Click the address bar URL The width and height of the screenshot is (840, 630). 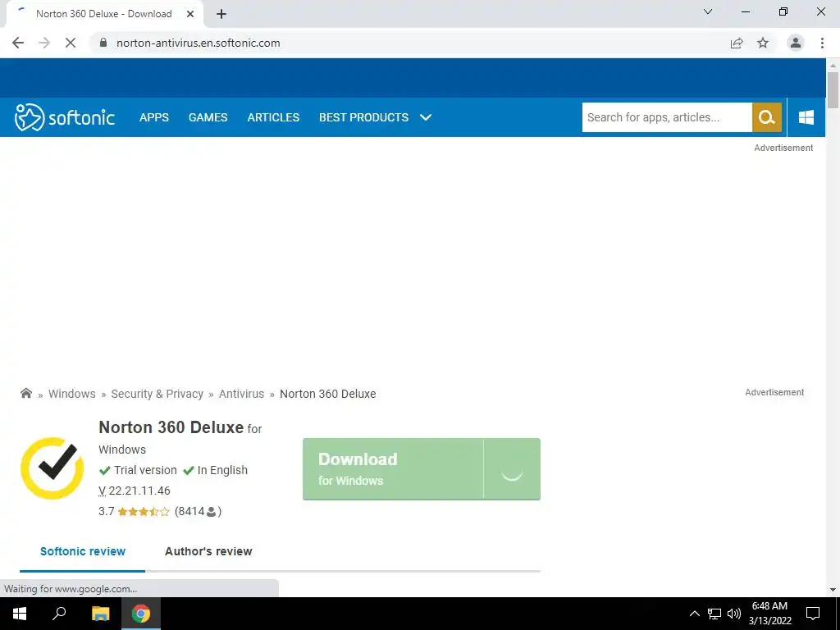click(x=199, y=43)
